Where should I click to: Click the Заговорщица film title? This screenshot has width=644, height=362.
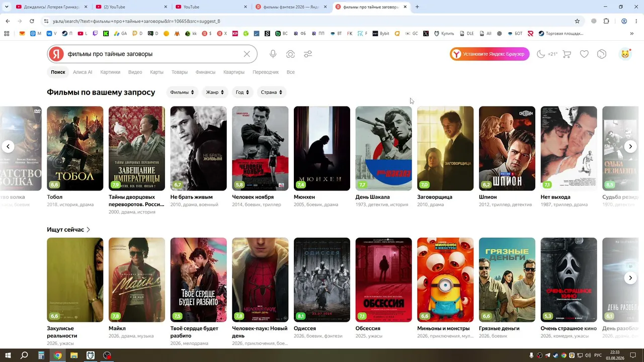[x=435, y=197]
